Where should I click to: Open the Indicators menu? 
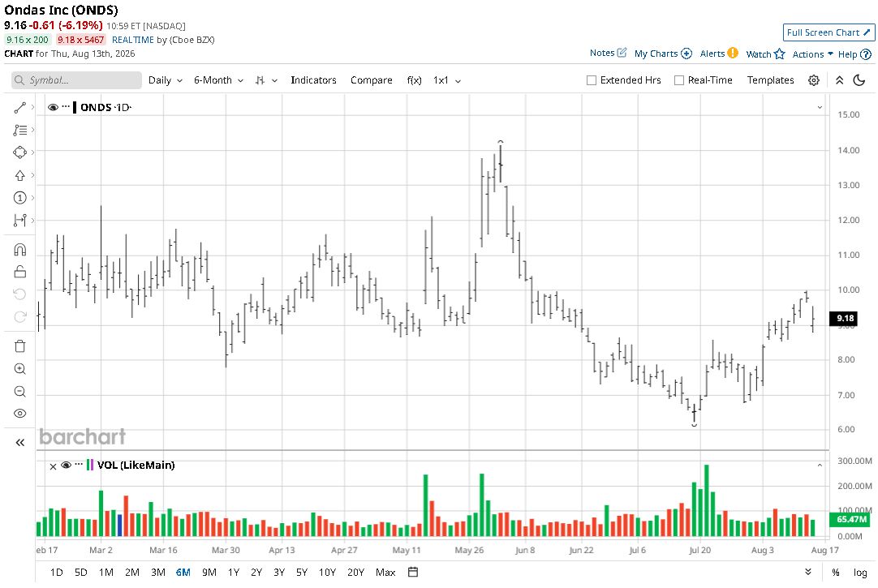click(x=313, y=80)
